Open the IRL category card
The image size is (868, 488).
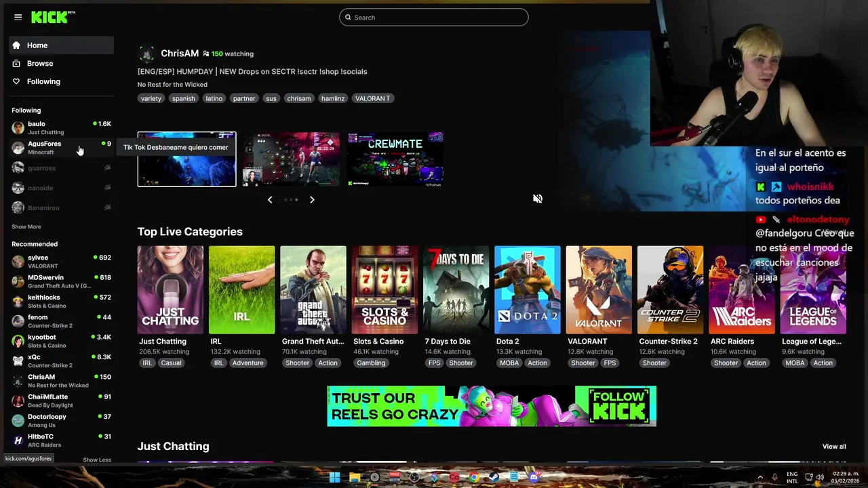(241, 290)
